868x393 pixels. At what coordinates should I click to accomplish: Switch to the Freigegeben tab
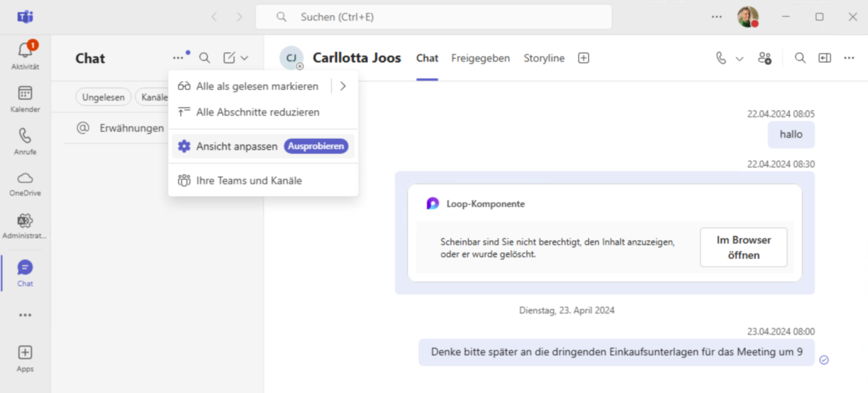pyautogui.click(x=480, y=58)
